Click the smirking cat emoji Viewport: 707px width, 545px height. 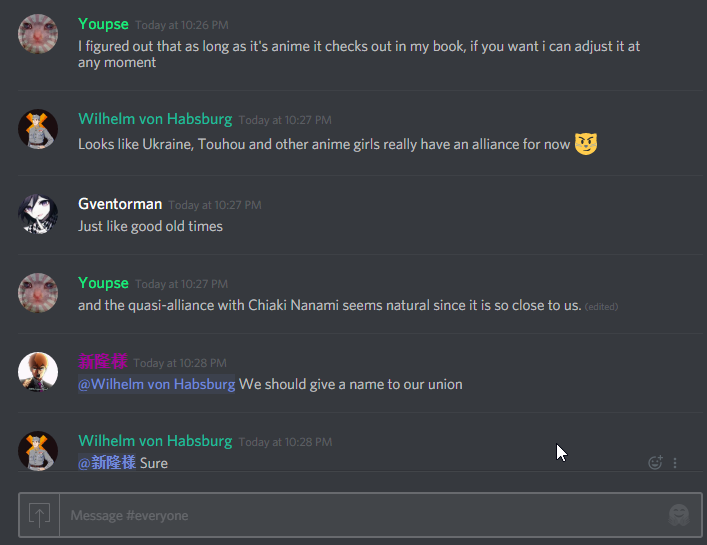coord(586,144)
